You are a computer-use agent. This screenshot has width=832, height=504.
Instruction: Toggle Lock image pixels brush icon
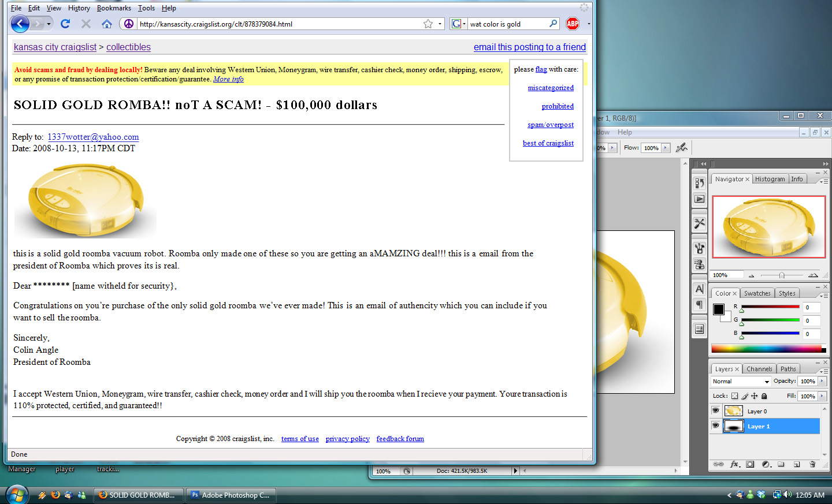pyautogui.click(x=745, y=396)
